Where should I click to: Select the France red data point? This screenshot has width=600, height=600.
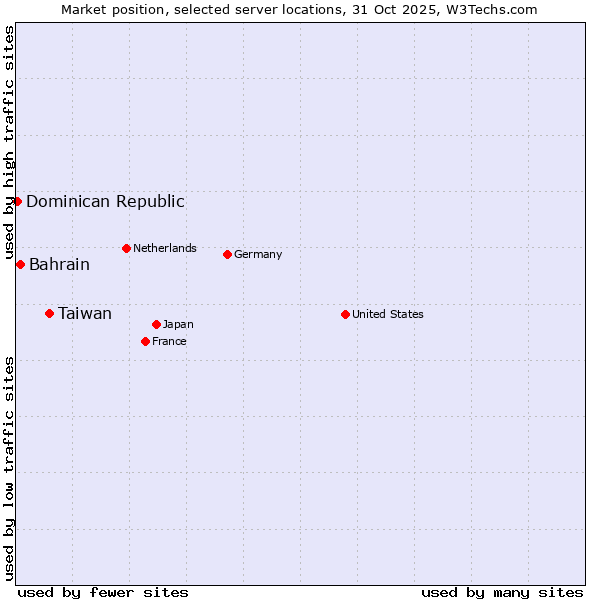click(145, 341)
